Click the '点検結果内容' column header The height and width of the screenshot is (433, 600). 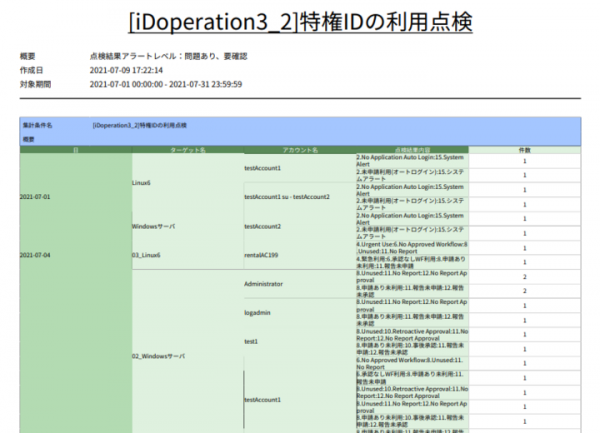[412, 150]
